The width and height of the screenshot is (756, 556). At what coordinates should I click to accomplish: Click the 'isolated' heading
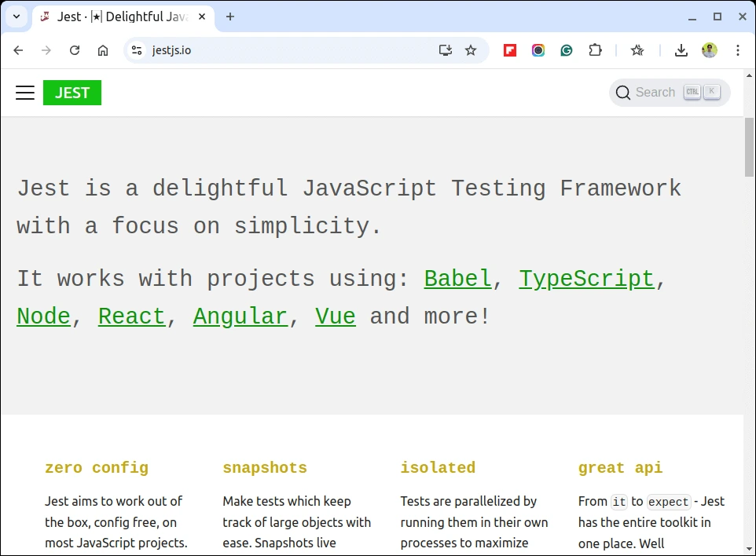point(438,467)
